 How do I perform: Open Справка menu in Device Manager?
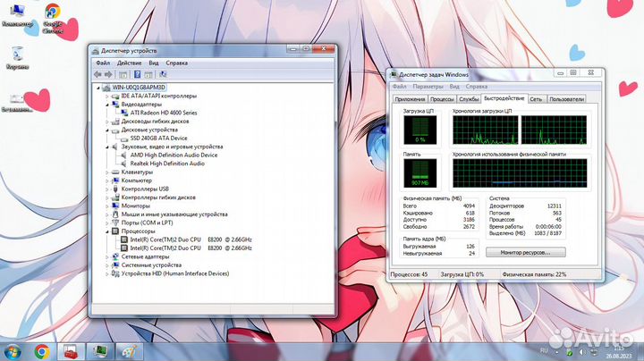coord(177,63)
